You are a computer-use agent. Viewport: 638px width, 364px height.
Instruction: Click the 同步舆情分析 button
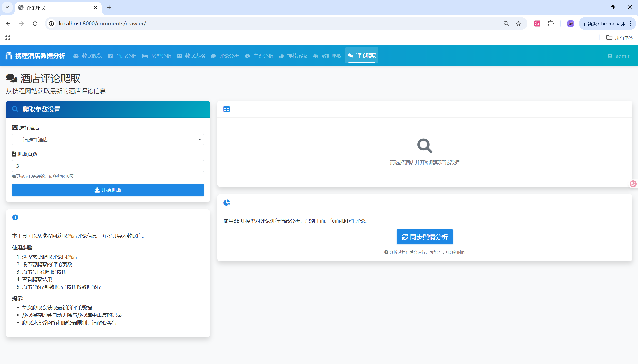point(424,237)
